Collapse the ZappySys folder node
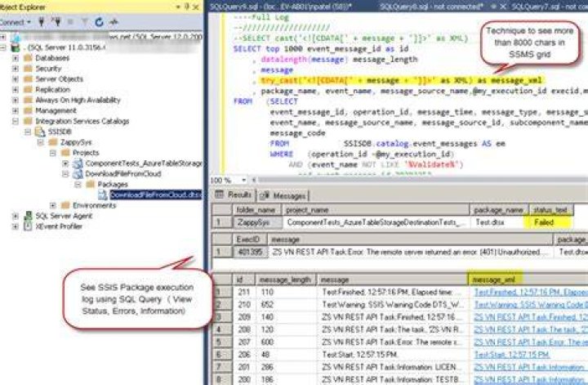Image resolution: width=588 pixels, height=385 pixels. pyautogui.click(x=41, y=142)
